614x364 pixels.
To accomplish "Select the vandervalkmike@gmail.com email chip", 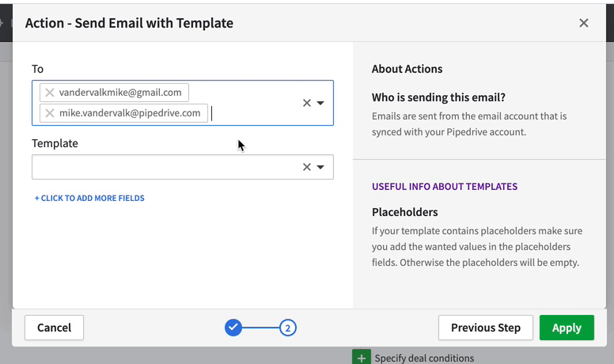I will coord(120,93).
